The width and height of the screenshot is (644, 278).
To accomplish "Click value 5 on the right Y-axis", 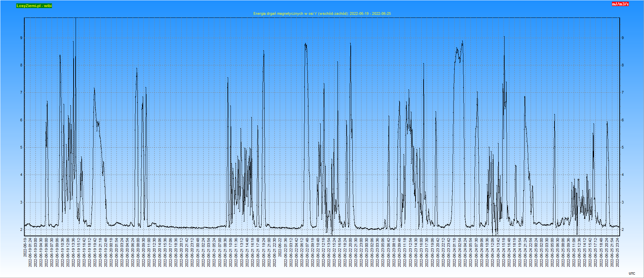I will point(623,147).
